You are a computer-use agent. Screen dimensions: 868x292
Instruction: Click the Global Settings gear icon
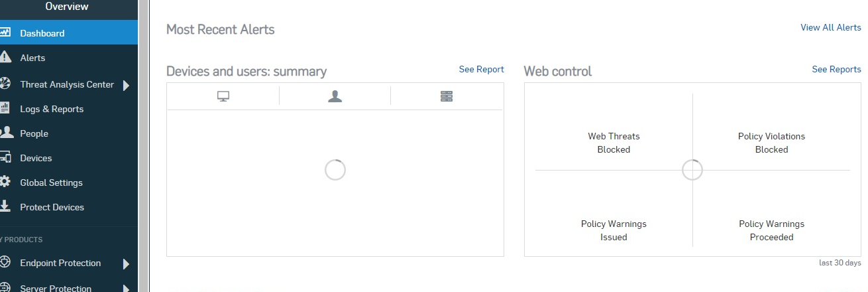(5, 182)
